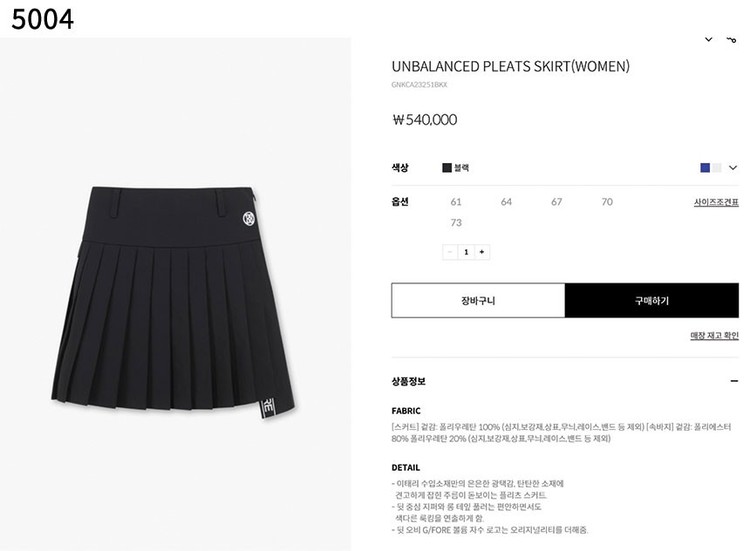Collapse the 상품정보 section
This screenshot has width=750, height=551.
(734, 381)
